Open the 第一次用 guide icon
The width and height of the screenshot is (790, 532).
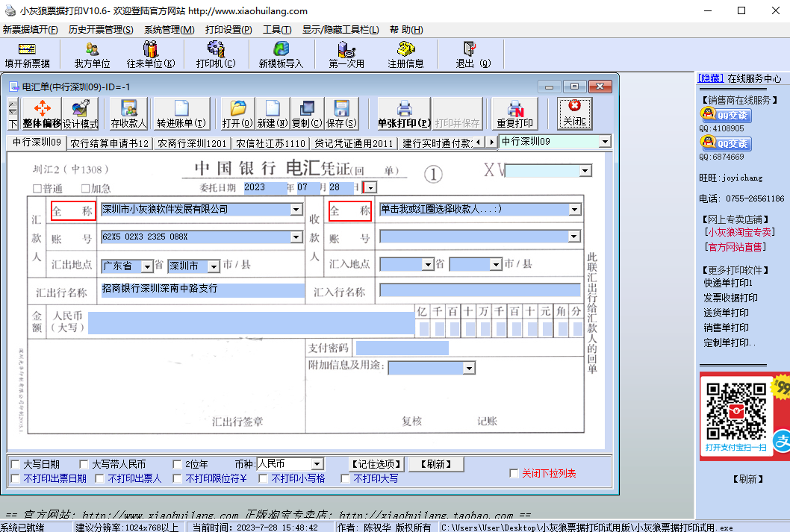346,55
